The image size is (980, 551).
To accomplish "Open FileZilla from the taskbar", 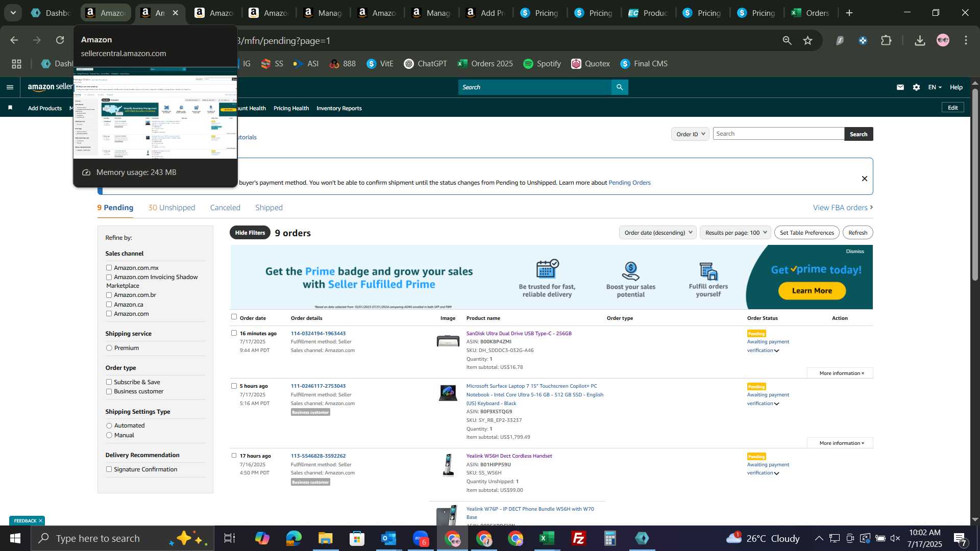I will pyautogui.click(x=578, y=538).
